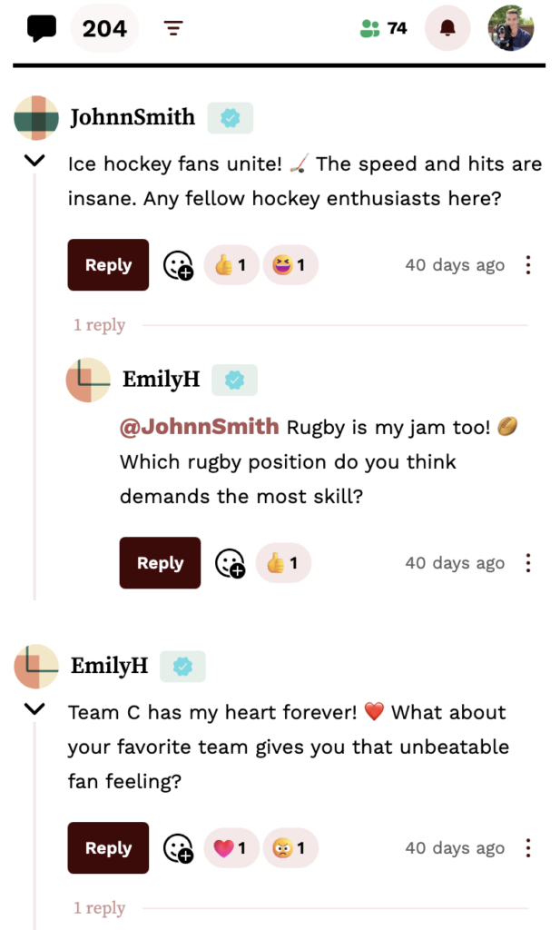Viewport: 560px width, 930px height.
Task: Open the sort filter icon
Action: pos(173,29)
